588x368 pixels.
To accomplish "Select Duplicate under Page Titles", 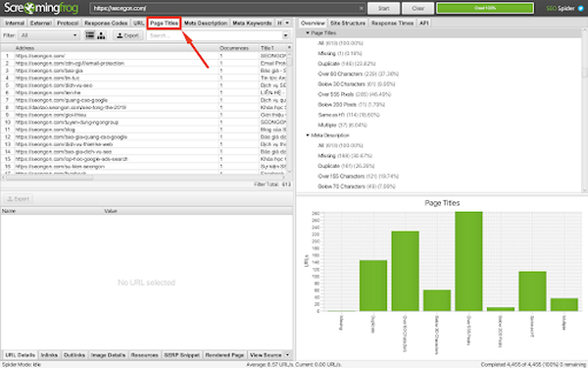I will pyautogui.click(x=347, y=64).
